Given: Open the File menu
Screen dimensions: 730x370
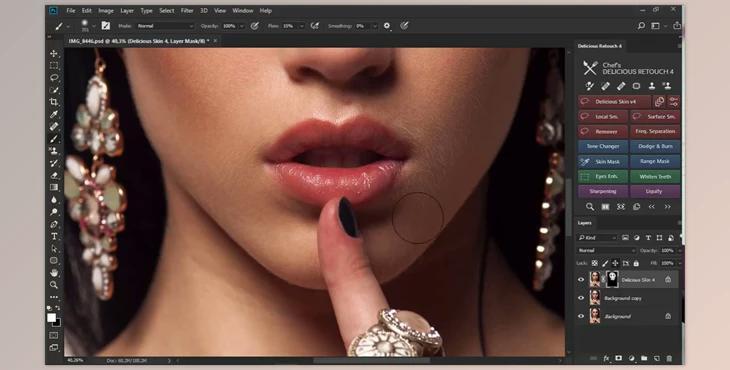Looking at the screenshot, I should (71, 10).
